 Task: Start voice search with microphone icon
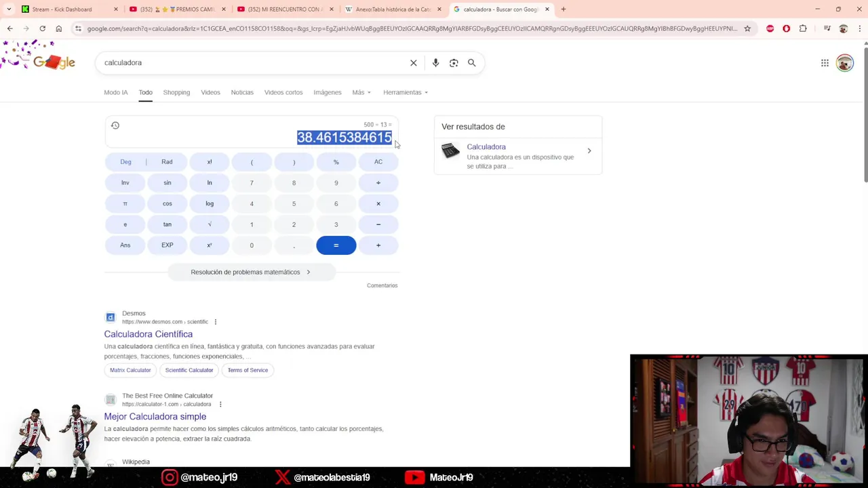435,62
